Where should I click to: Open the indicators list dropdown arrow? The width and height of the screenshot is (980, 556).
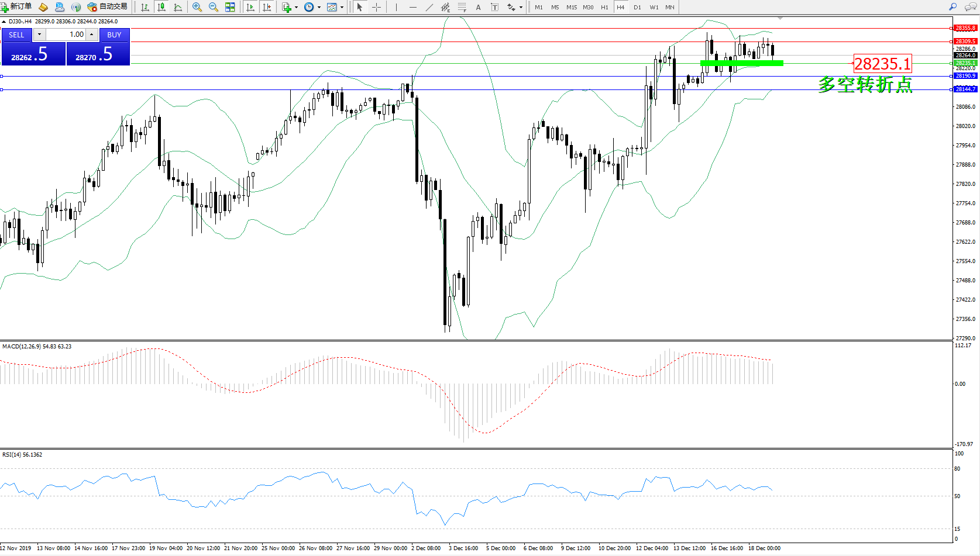[296, 8]
